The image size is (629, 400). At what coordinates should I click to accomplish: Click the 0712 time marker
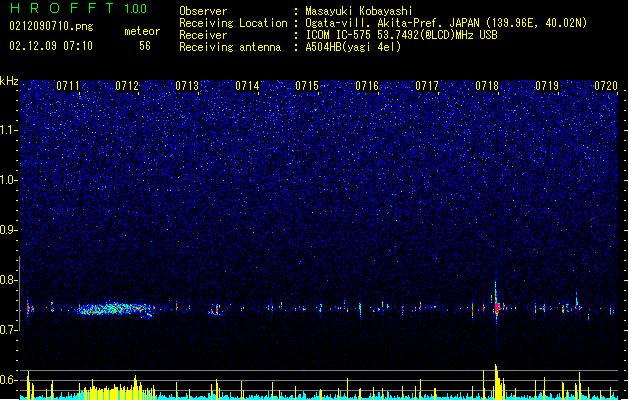[x=127, y=86]
